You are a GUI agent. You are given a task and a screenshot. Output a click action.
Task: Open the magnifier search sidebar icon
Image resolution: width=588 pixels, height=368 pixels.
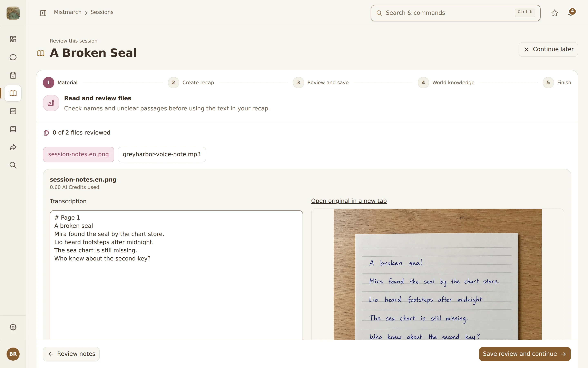pyautogui.click(x=13, y=165)
